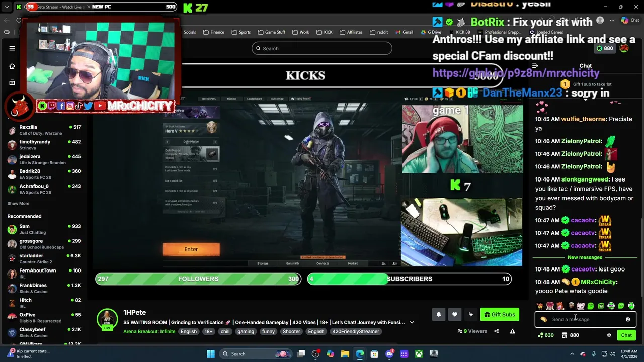644x362 pixels.
Task: Turn on stream notifications bell
Action: tap(439, 315)
